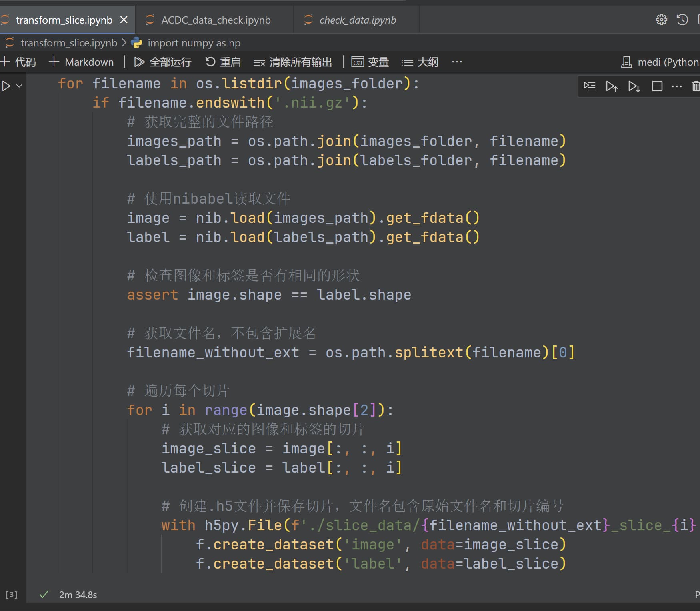Open run options chevron beside cell
This screenshot has width=700, height=611.
19,86
